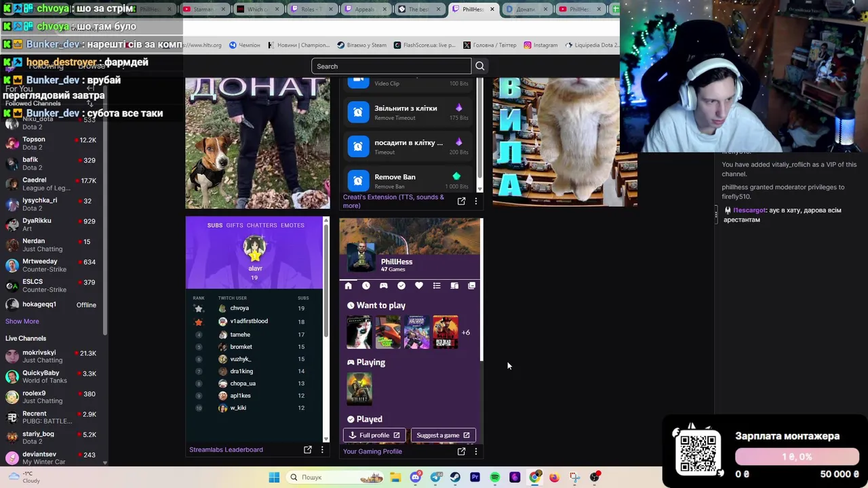Click the Full profile button
This screenshot has height=488, width=868.
(374, 435)
